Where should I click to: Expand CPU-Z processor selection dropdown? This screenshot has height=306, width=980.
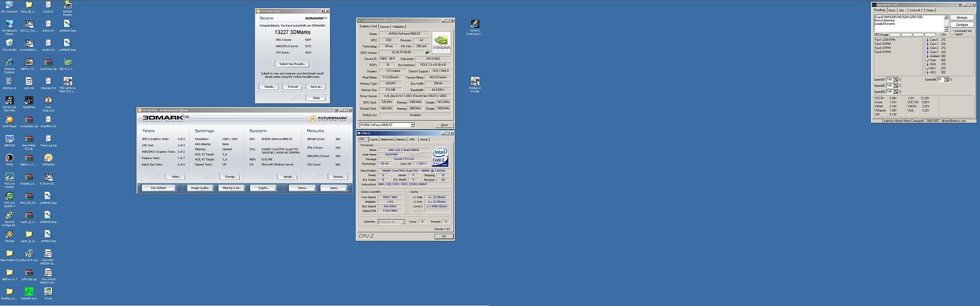(x=403, y=222)
